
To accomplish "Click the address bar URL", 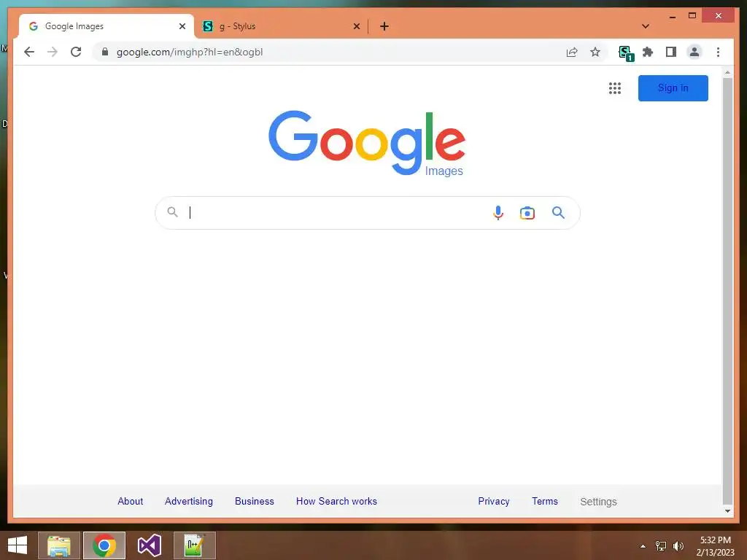I will [x=190, y=52].
